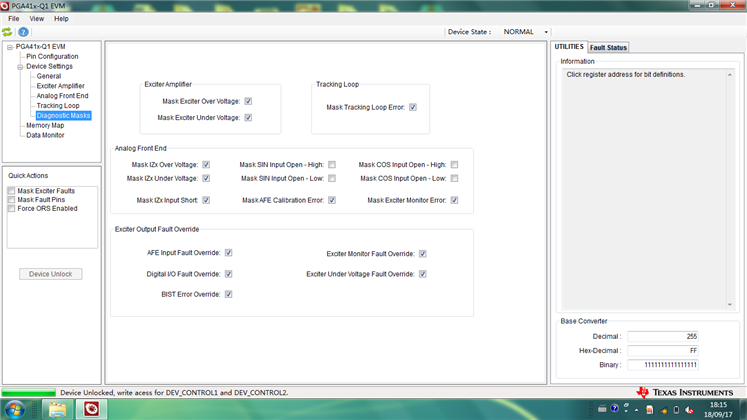Image resolution: width=747 pixels, height=420 pixels.
Task: Click the Decimal field in Base Converter
Action: [663, 336]
